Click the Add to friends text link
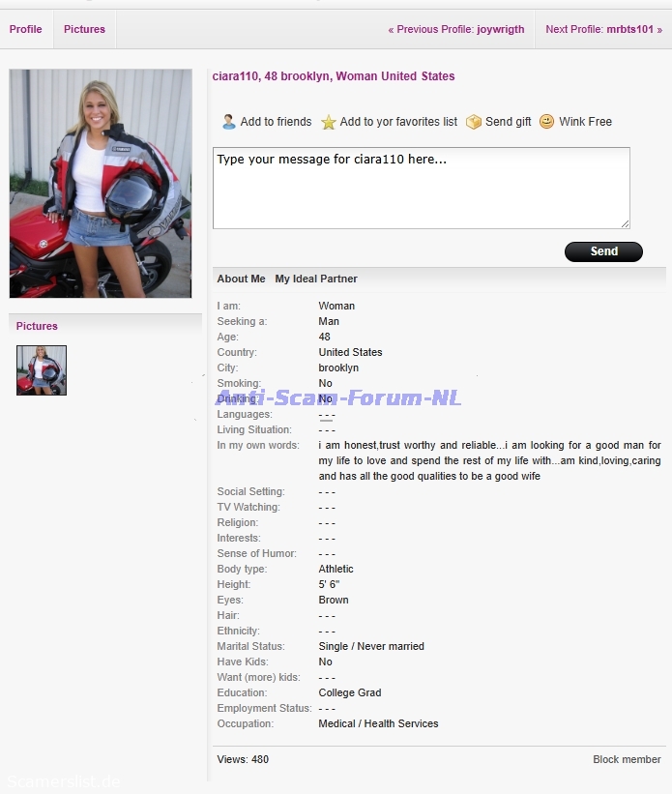 276,122
